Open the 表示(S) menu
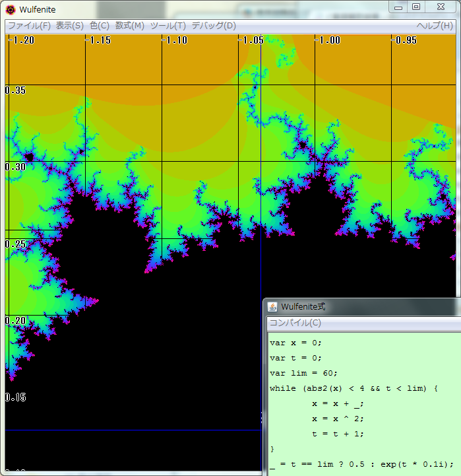The image size is (461, 476). (69, 26)
